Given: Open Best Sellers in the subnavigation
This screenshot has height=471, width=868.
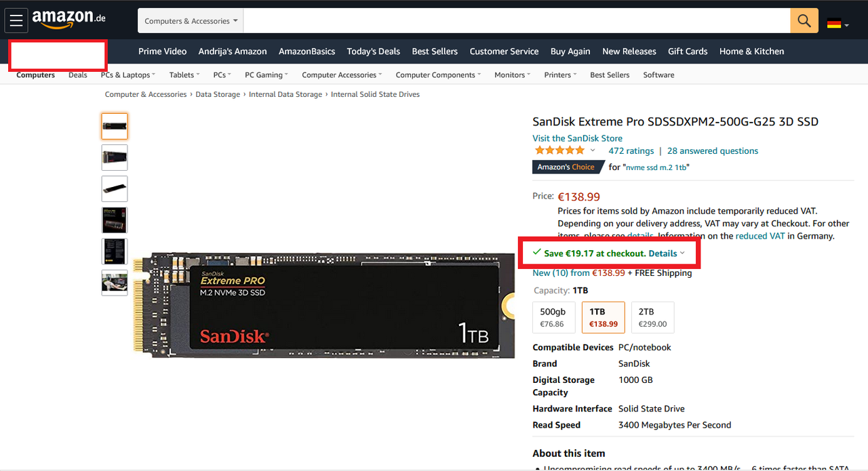Looking at the screenshot, I should click(610, 75).
